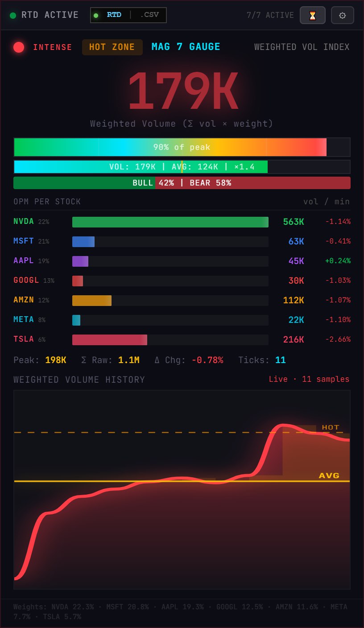Click the AVG line label on chart
This screenshot has width=364, height=628.
click(329, 475)
